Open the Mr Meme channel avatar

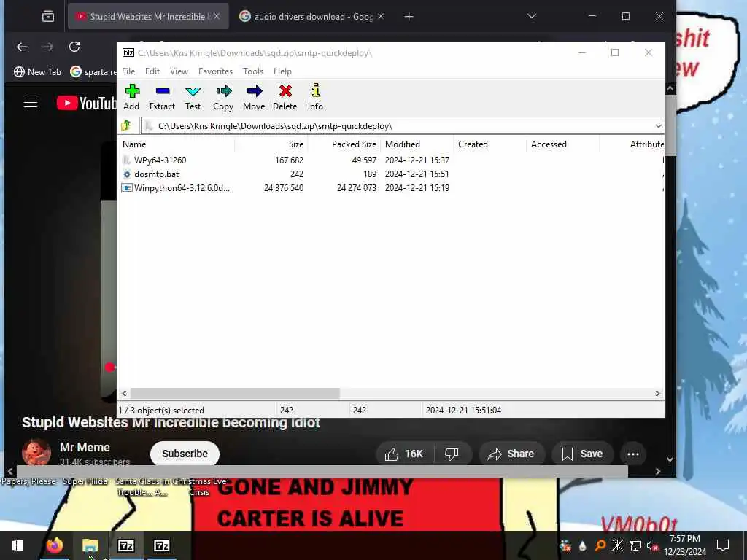click(36, 452)
